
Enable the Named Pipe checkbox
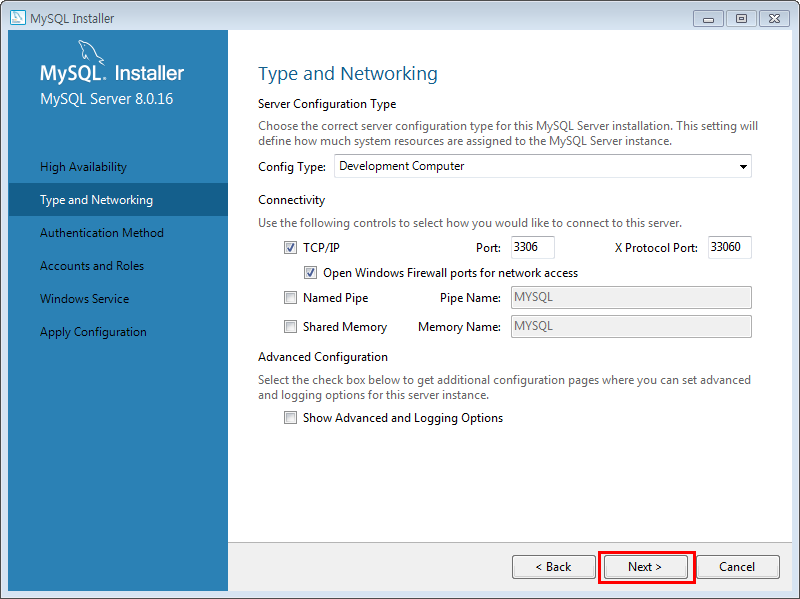(290, 297)
